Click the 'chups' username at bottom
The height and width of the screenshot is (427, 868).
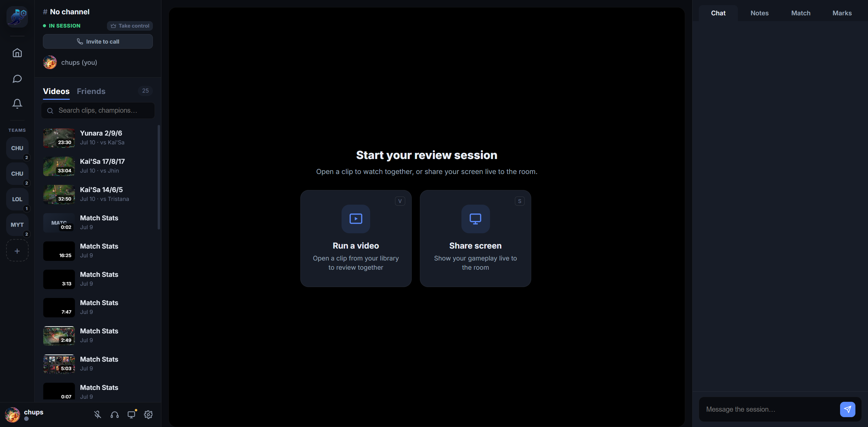coord(34,412)
